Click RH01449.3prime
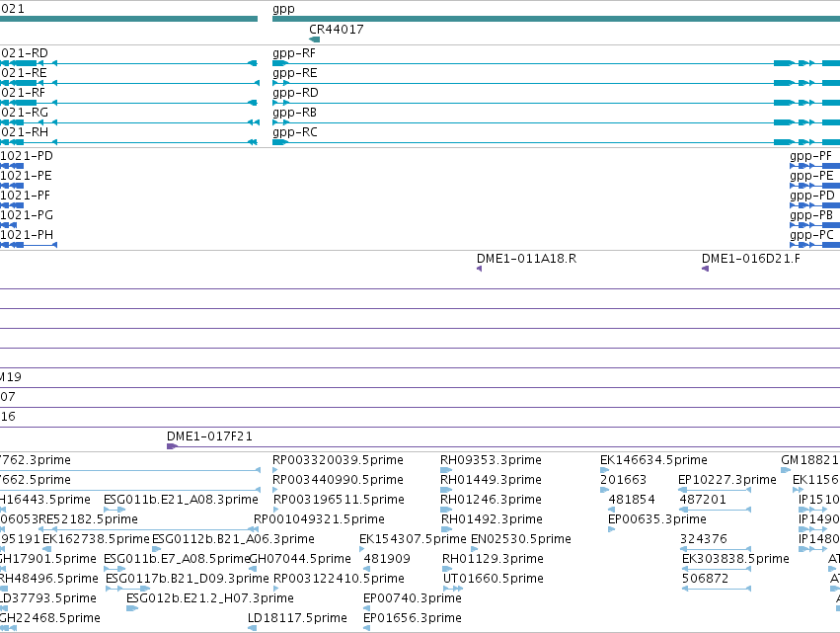840x633 pixels. coord(491,480)
